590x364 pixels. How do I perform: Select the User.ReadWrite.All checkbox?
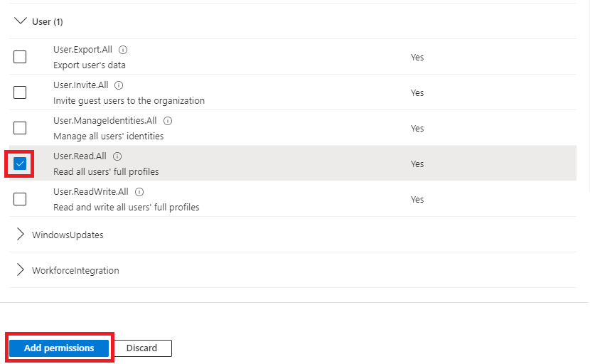[20, 199]
